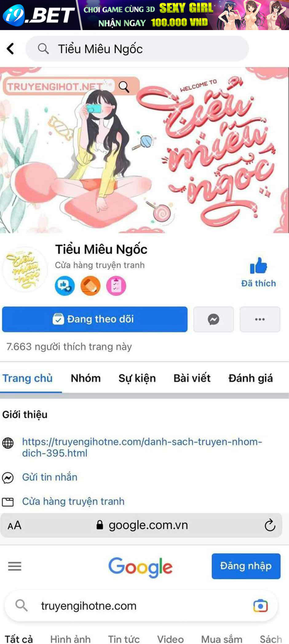Click the Đăng nhập sign-in button
Screen dimensions: 289x644
click(x=246, y=566)
